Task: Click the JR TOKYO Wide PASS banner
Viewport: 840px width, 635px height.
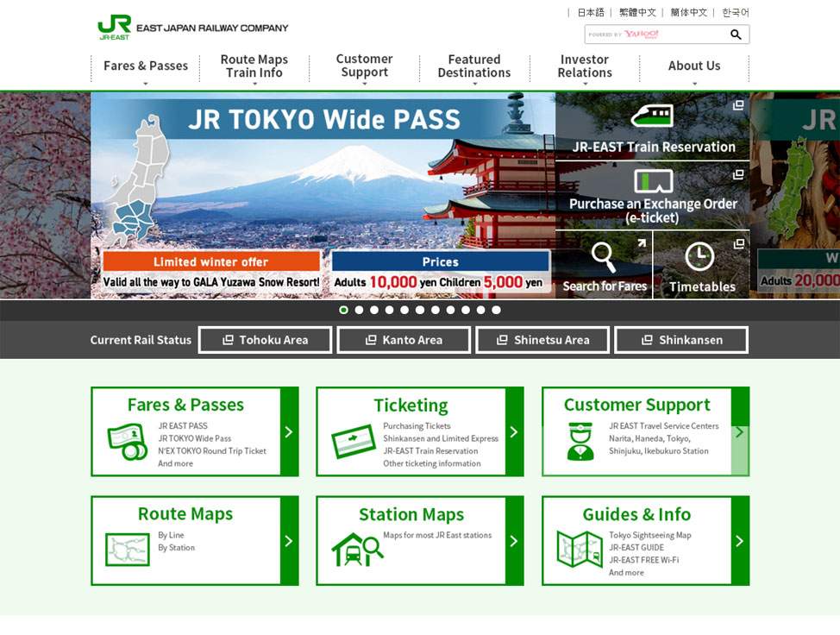Action: [x=323, y=195]
